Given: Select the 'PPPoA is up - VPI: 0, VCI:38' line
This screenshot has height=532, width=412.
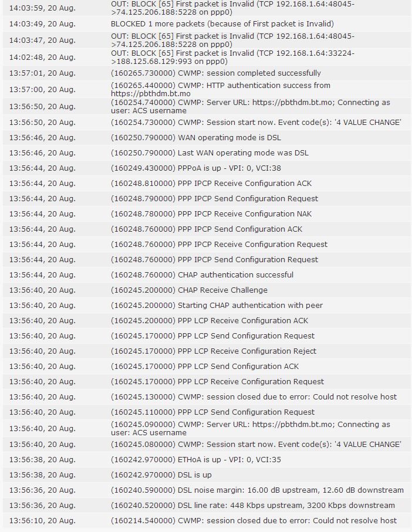Looking at the screenshot, I should point(207,168).
